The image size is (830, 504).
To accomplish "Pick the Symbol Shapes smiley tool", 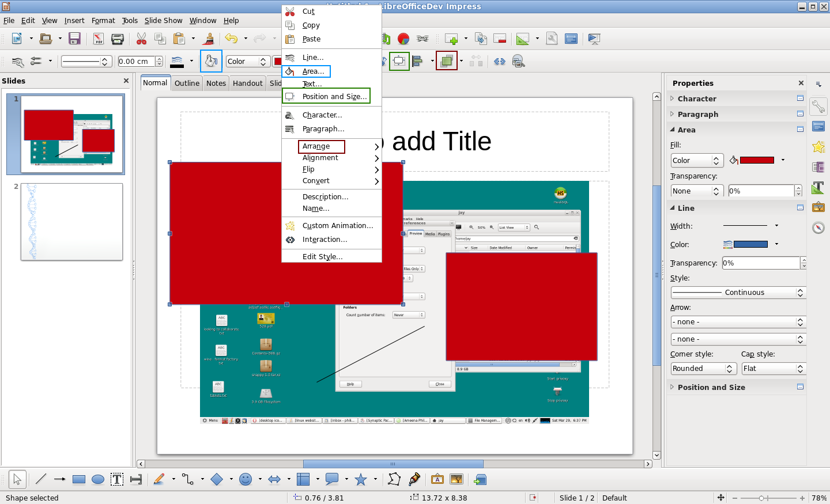I will 246,479.
